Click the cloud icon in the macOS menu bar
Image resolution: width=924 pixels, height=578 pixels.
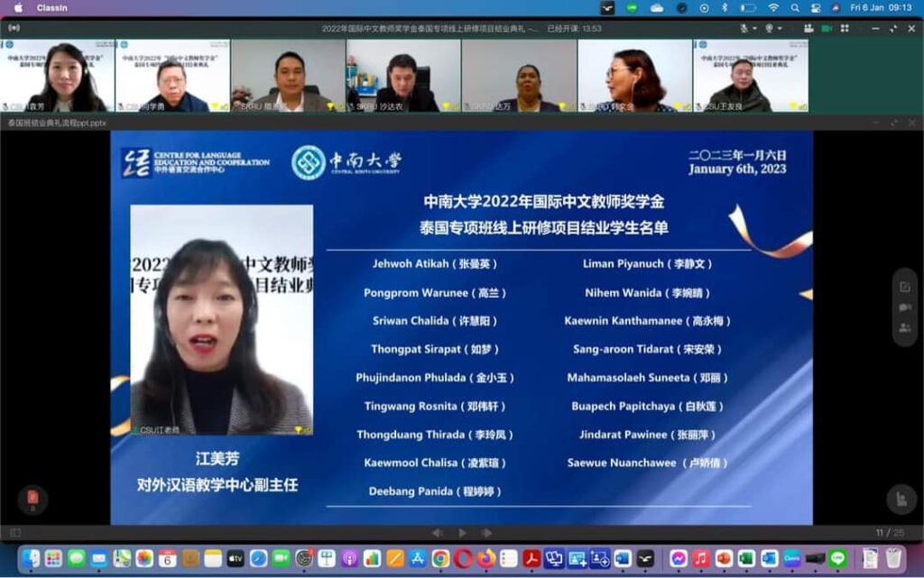pyautogui.click(x=657, y=7)
